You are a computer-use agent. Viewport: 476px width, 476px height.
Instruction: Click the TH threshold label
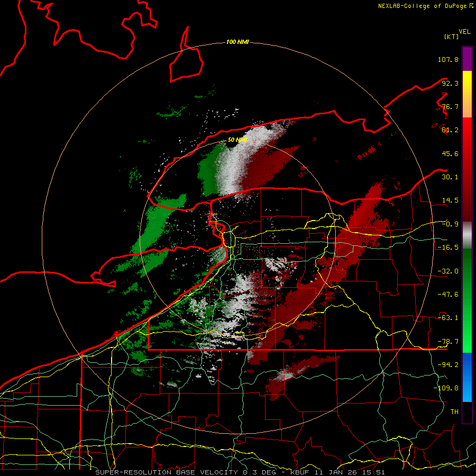point(454,412)
